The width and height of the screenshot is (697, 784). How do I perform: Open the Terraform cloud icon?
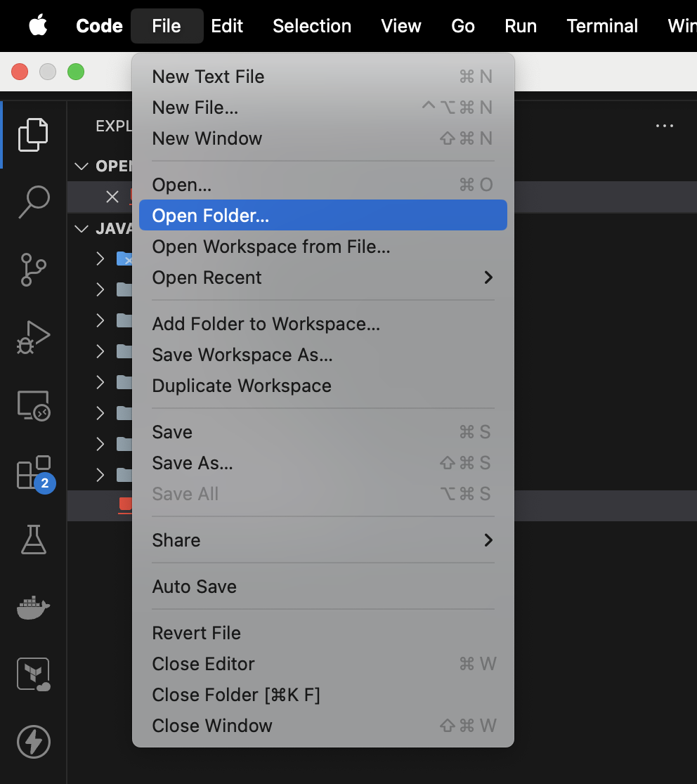[x=33, y=674]
